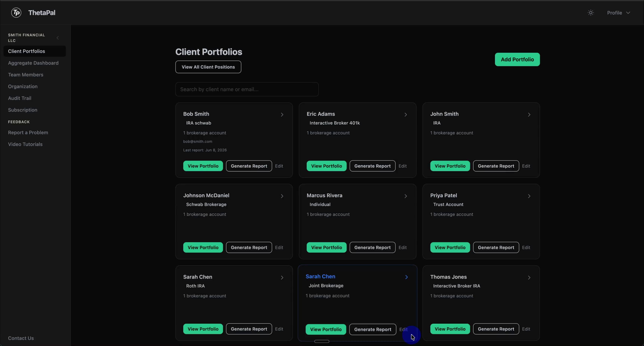View Marcus Rivera's portfolio
The height and width of the screenshot is (346, 644).
click(x=326, y=247)
